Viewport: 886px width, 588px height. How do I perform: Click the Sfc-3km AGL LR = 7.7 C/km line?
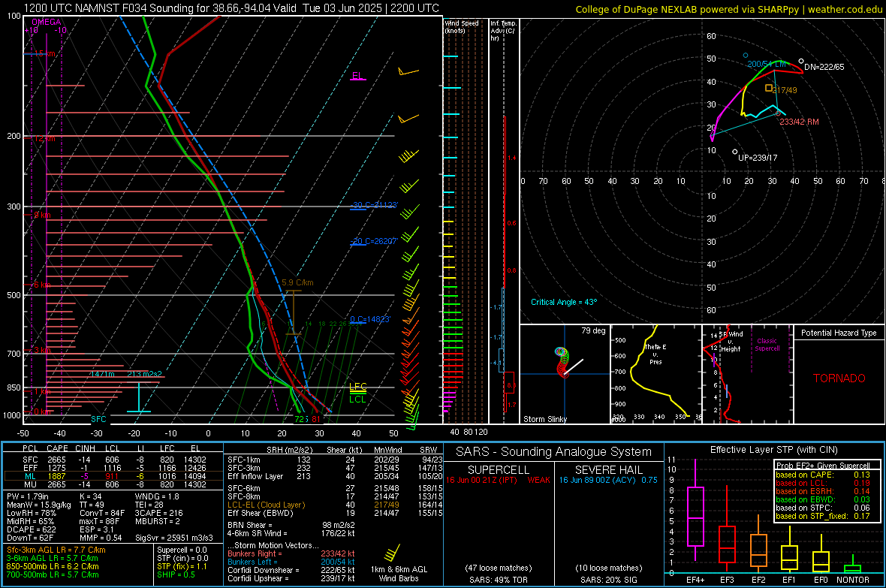point(56,550)
